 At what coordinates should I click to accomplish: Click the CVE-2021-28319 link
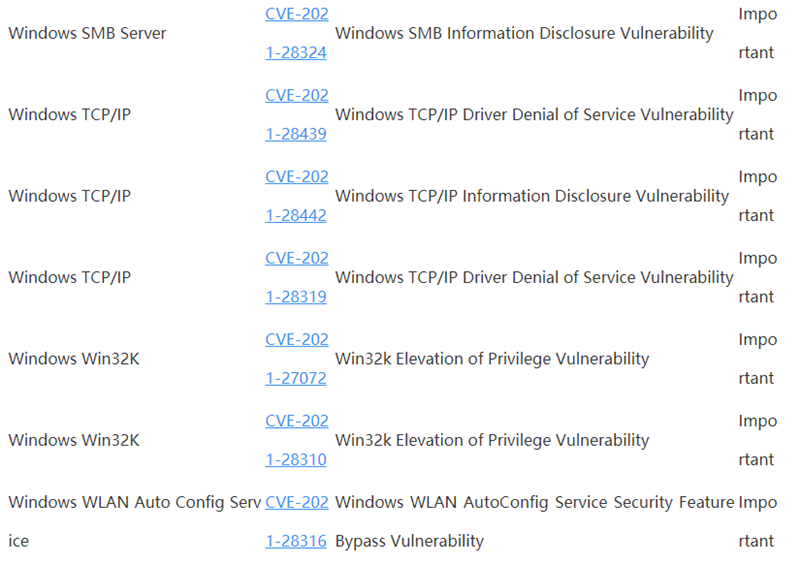click(x=296, y=259)
